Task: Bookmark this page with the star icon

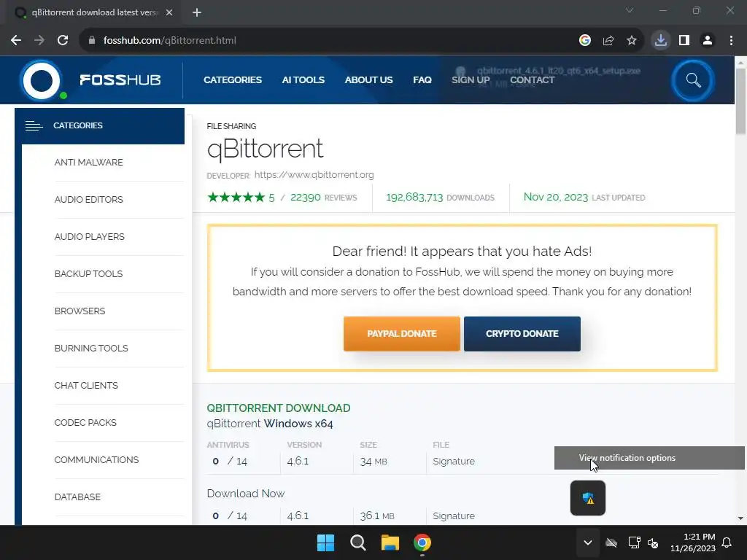Action: [x=632, y=41]
